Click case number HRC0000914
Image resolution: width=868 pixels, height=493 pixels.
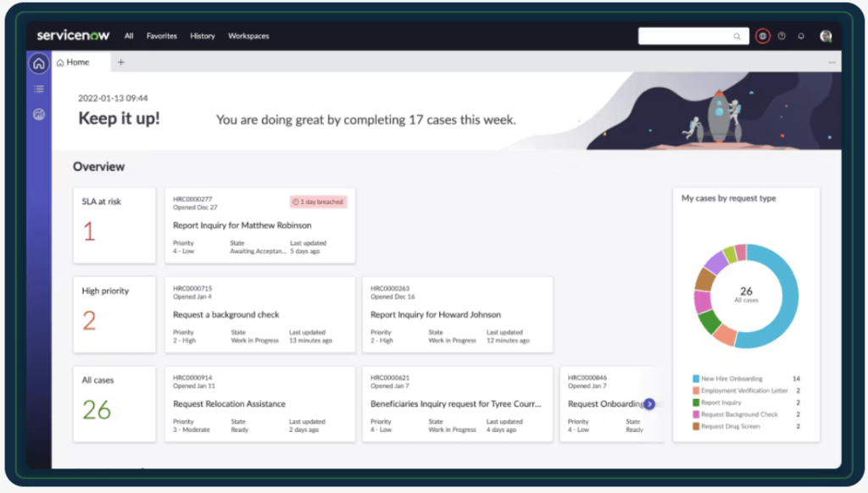pyautogui.click(x=192, y=378)
